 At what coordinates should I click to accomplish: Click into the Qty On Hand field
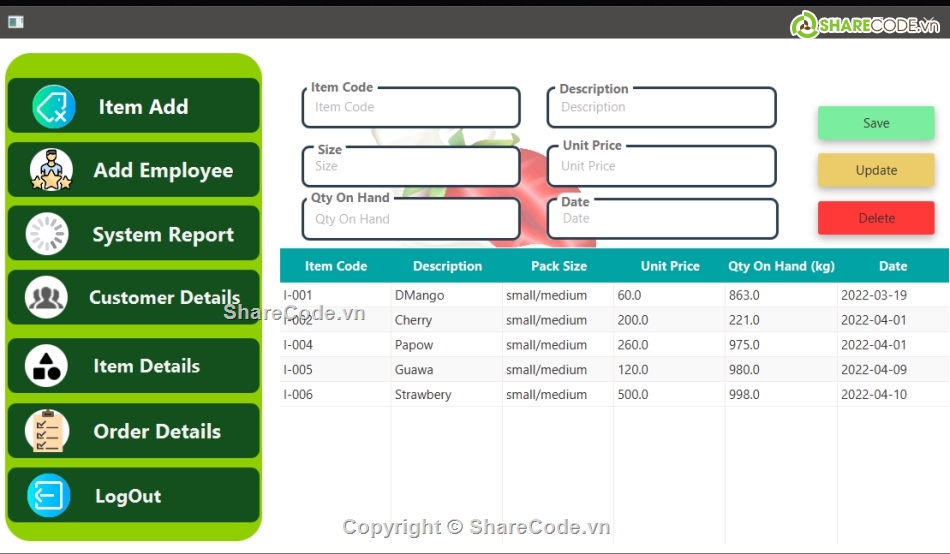[411, 220]
